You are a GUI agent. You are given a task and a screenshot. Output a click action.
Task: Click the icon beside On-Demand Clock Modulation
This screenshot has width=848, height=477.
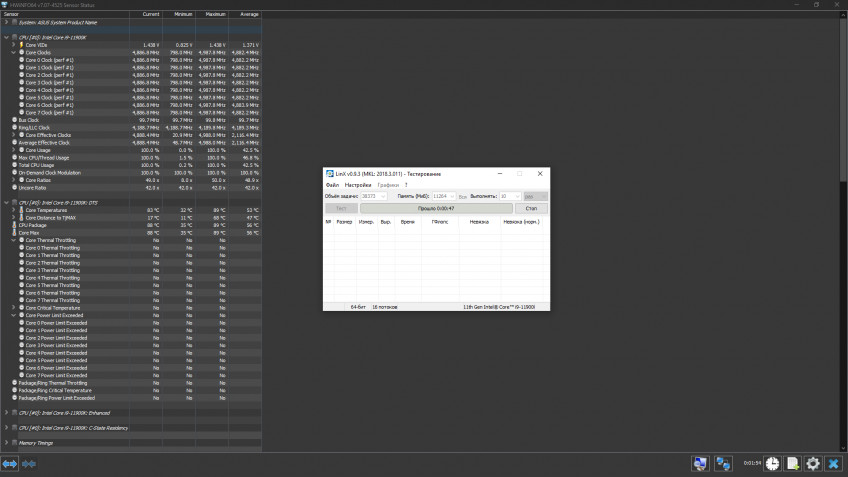coord(15,173)
